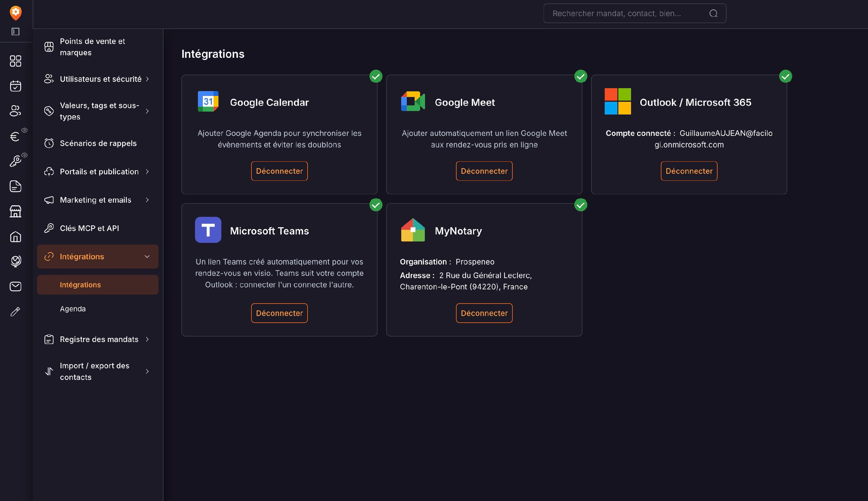
Task: Expand Portails et publication chevron
Action: [147, 172]
